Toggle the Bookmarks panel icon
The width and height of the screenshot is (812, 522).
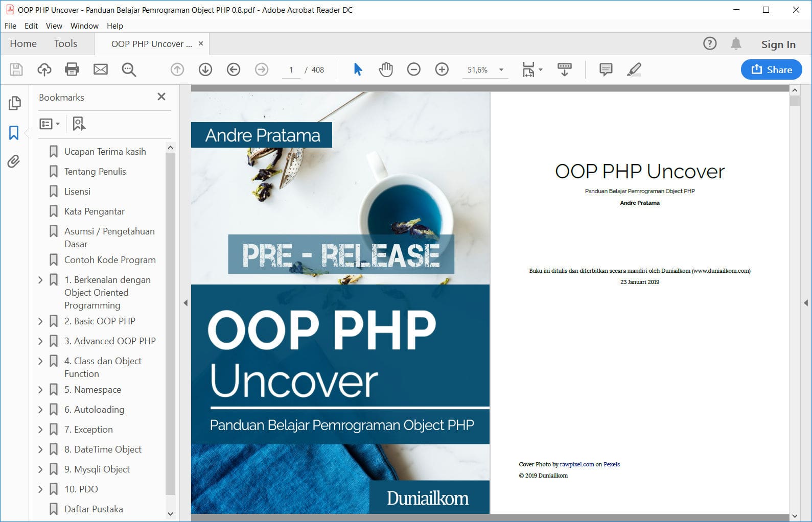coord(14,133)
